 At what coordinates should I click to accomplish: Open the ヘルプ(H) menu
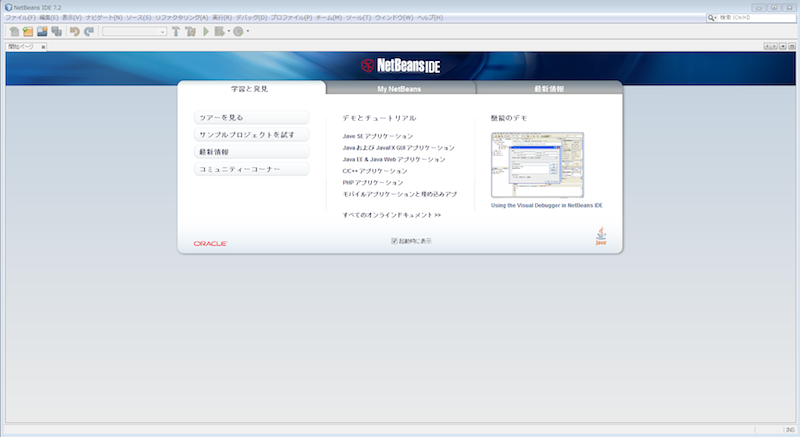(430, 17)
